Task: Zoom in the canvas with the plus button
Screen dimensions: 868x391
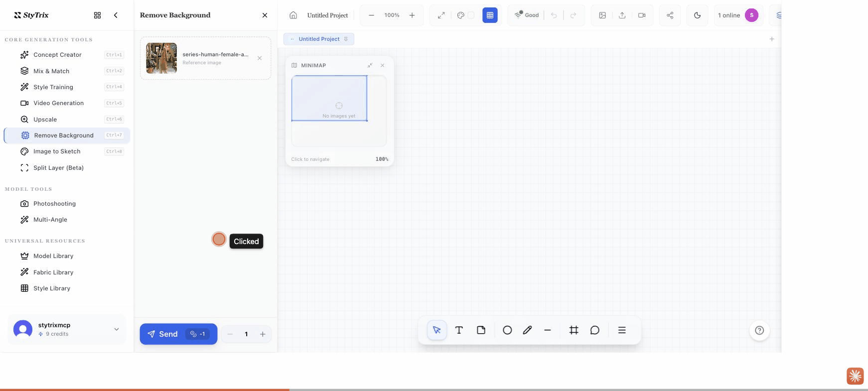Action: tap(412, 15)
